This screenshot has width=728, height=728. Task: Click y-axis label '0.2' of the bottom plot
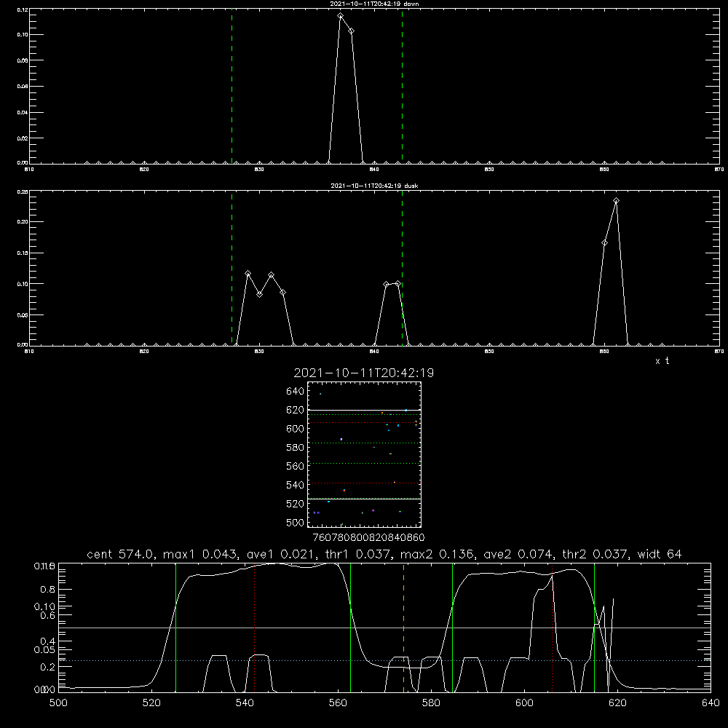[48, 667]
